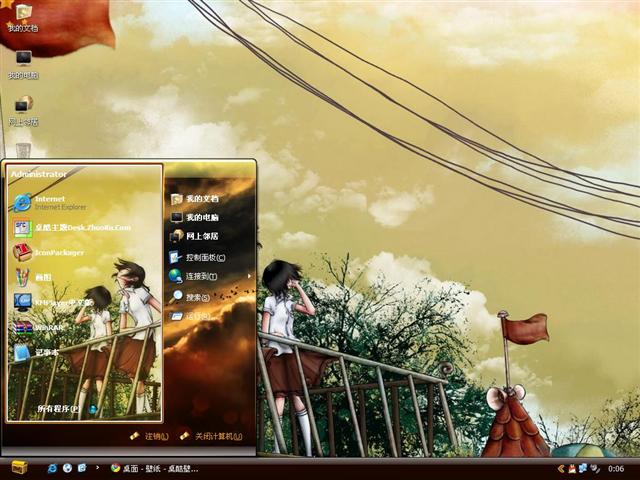Click Recycle Bin icon on desktop
Image resolution: width=640 pixels, height=480 pixels.
point(23,150)
